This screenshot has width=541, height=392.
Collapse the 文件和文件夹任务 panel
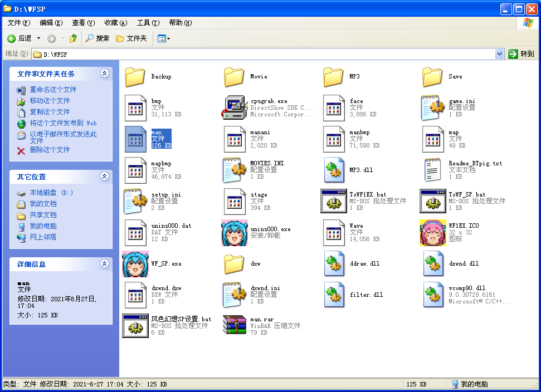click(104, 73)
